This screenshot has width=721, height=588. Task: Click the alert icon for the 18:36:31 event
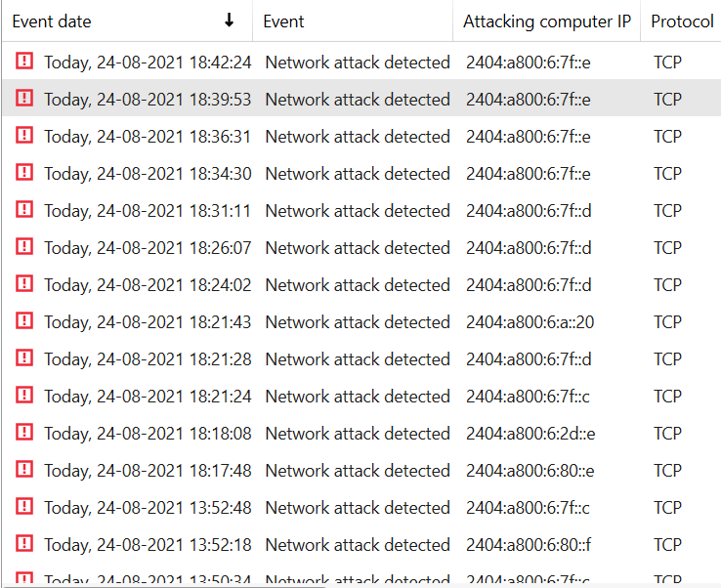tap(24, 136)
